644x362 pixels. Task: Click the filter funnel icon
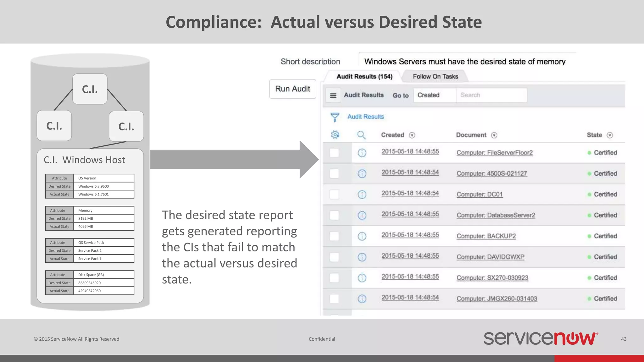pyautogui.click(x=335, y=117)
